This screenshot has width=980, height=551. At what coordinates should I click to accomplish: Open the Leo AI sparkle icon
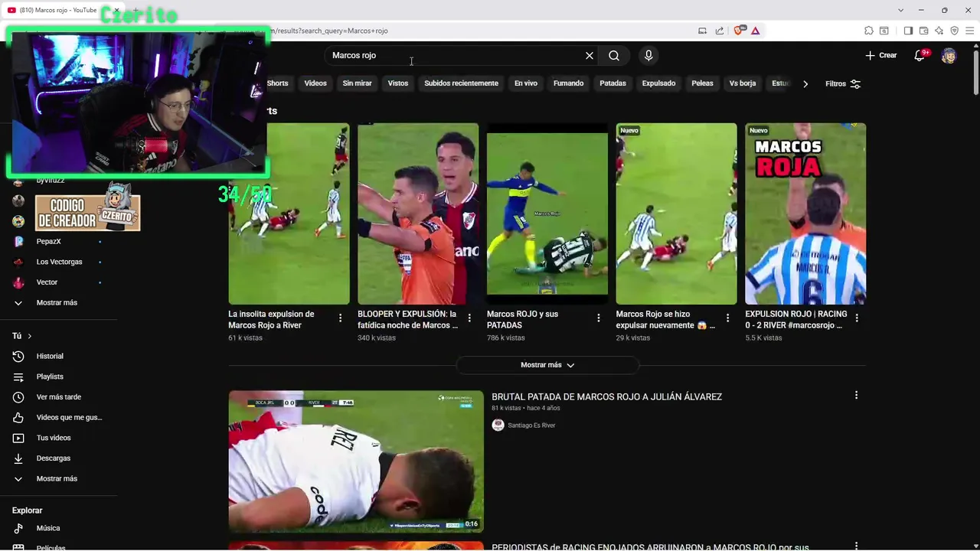click(x=939, y=31)
